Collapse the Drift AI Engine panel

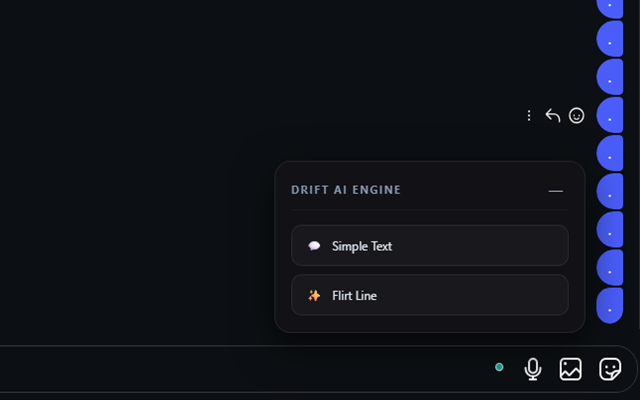coord(556,191)
